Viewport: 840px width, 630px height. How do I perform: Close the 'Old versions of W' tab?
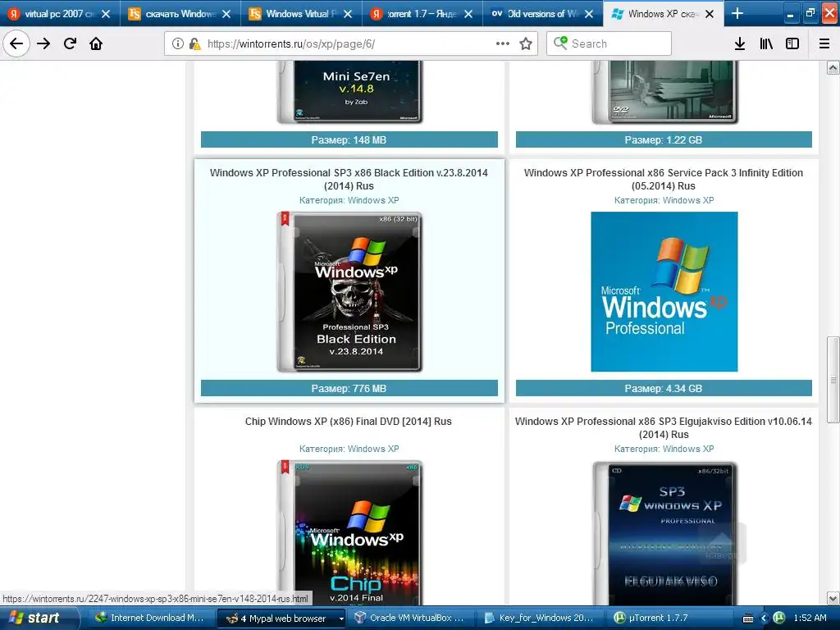(x=589, y=14)
